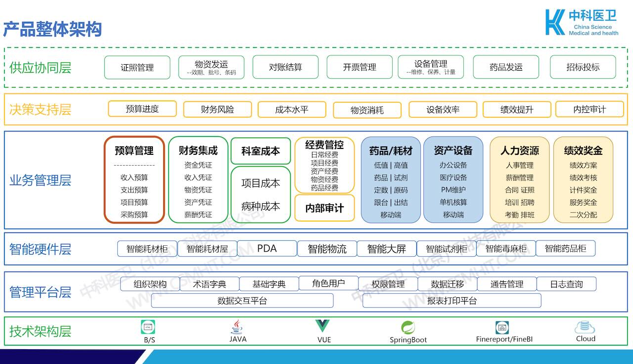
Task: Select the 预算进度 box
Action: click(142, 109)
